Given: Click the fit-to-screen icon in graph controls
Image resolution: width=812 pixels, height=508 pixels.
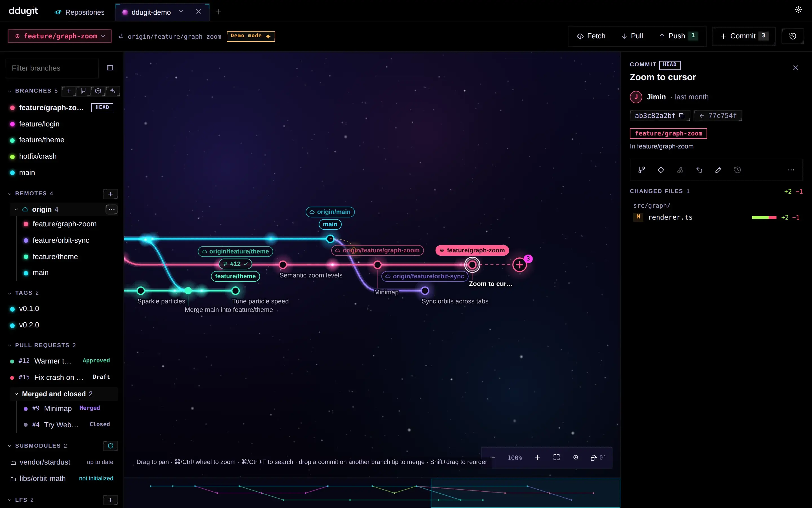Looking at the screenshot, I should click(x=556, y=457).
